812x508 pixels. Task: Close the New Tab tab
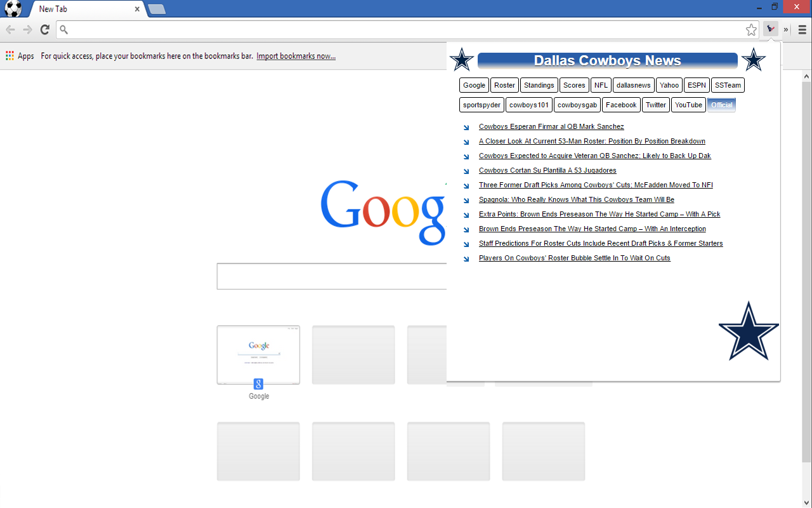137,9
